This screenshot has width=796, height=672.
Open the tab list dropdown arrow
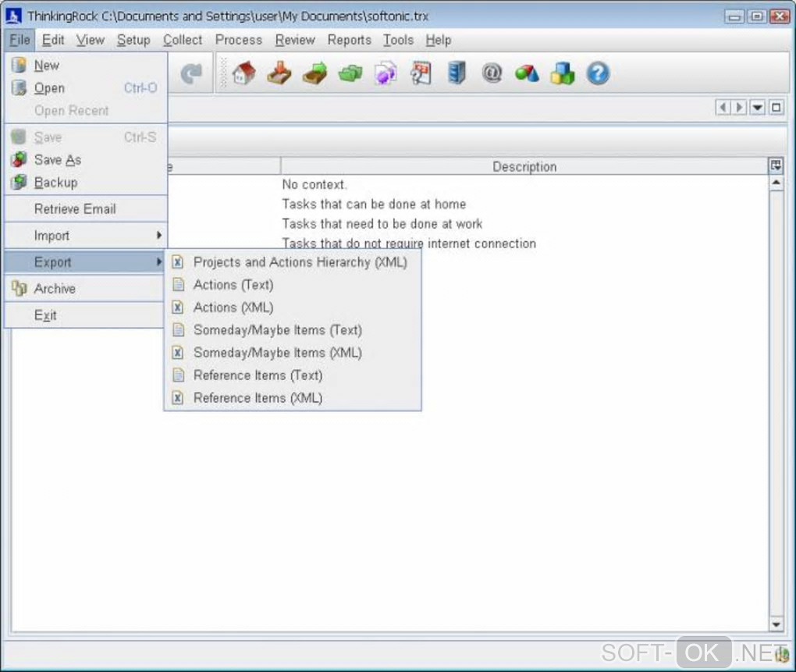[758, 107]
